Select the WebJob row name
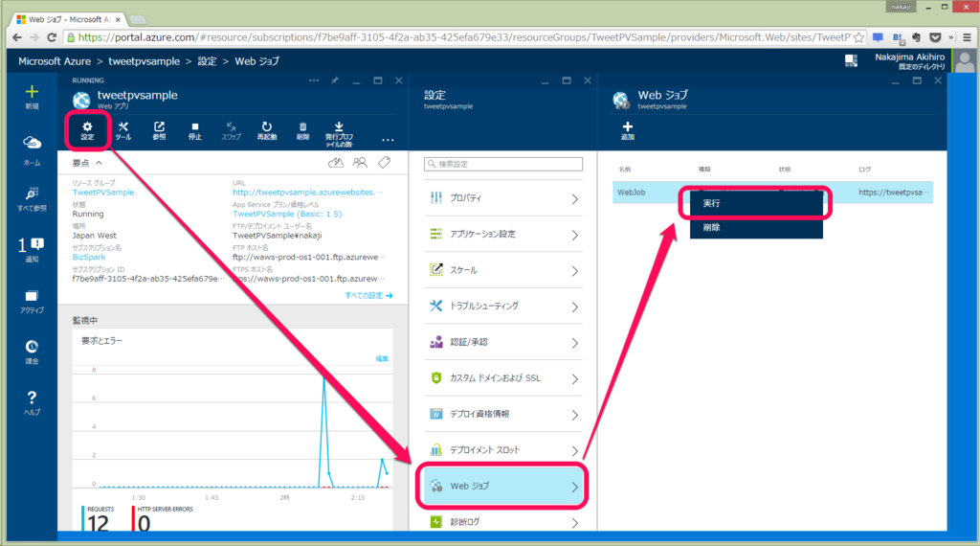The image size is (980, 546). coord(632,193)
